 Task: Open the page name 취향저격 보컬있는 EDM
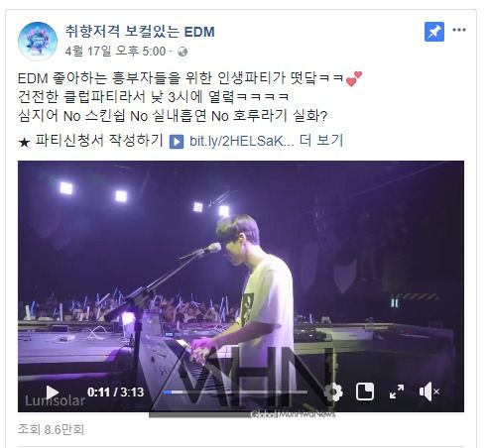(x=140, y=32)
